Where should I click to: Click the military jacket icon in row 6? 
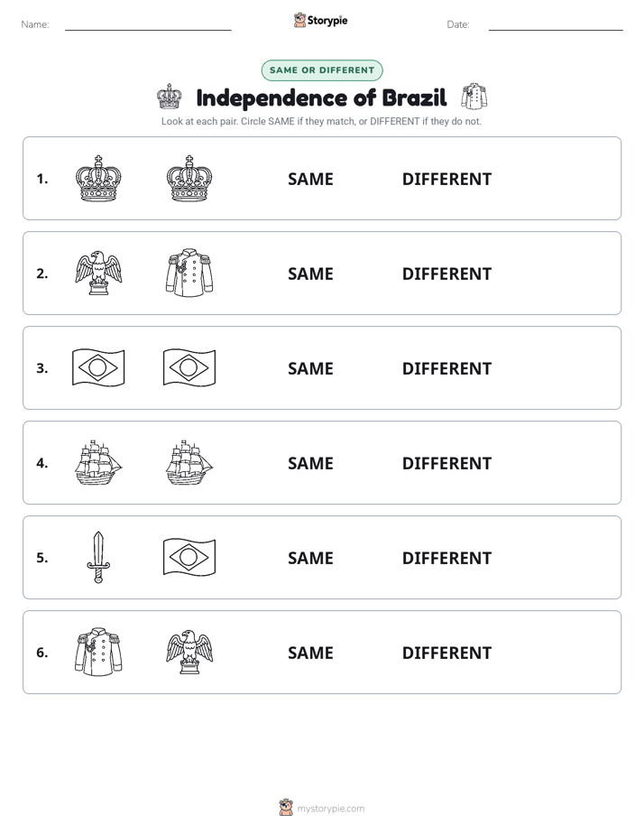tap(98, 652)
